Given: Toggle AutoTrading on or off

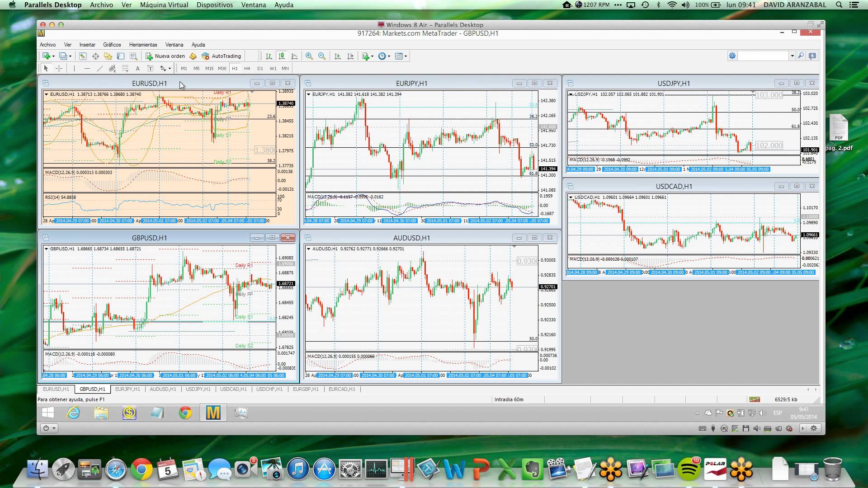Looking at the screenshot, I should pyautogui.click(x=222, y=56).
